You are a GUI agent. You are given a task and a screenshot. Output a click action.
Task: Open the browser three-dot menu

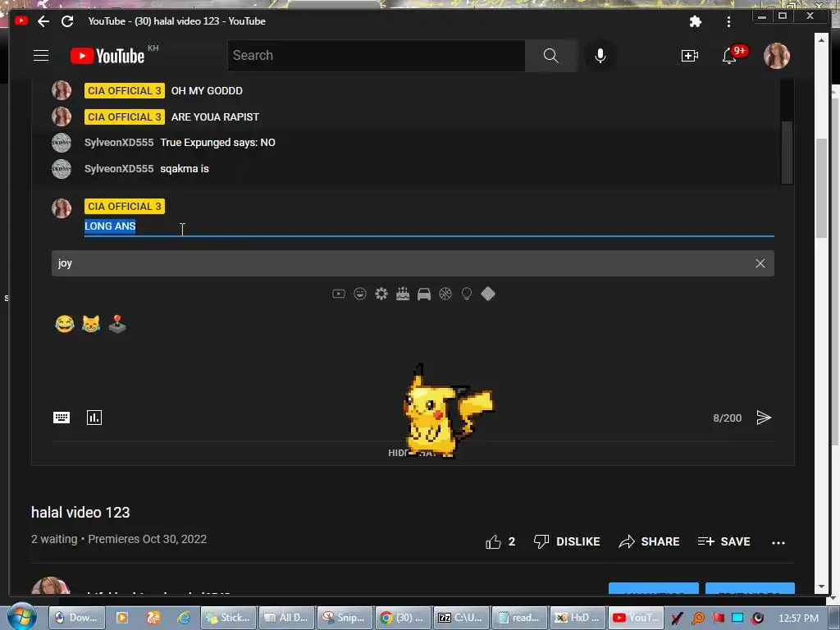[728, 21]
